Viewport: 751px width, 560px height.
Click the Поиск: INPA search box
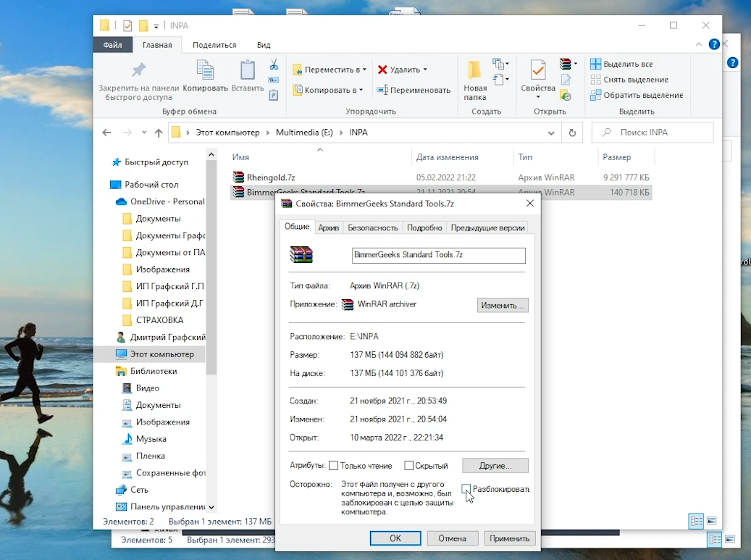click(x=653, y=133)
